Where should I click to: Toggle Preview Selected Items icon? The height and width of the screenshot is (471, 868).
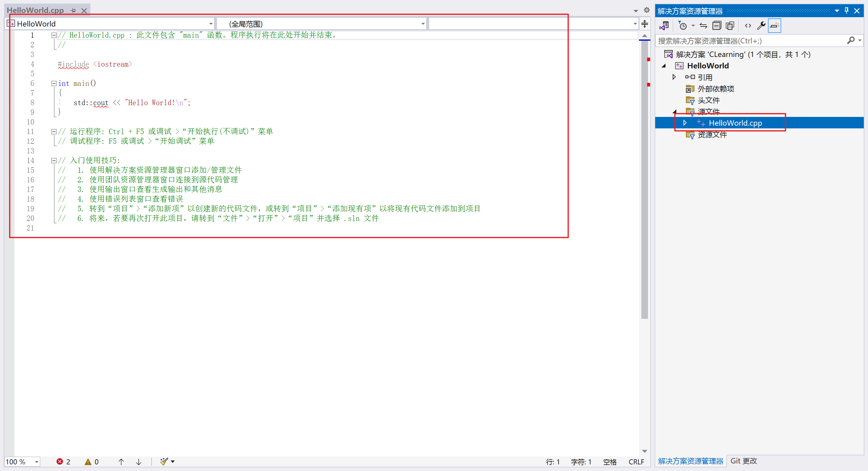pyautogui.click(x=774, y=26)
